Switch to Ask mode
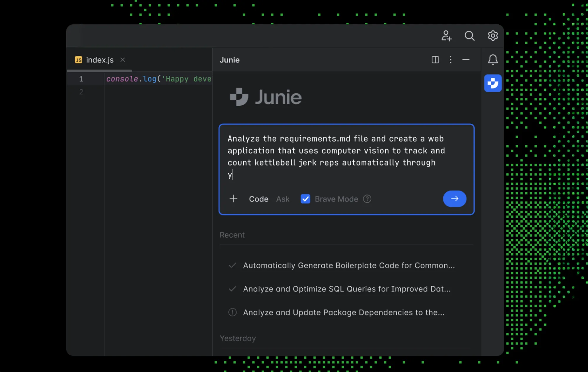The width and height of the screenshot is (588, 372). point(283,199)
